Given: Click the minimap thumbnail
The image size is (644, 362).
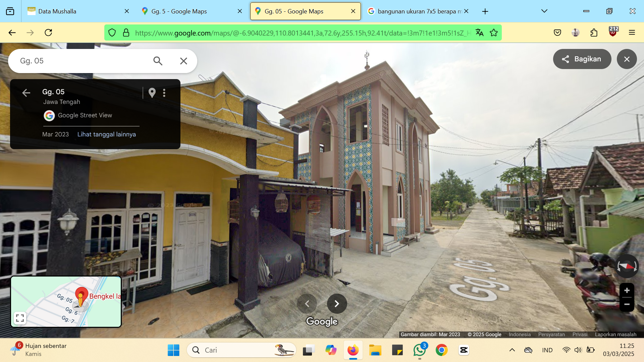Looking at the screenshot, I should [66, 302].
